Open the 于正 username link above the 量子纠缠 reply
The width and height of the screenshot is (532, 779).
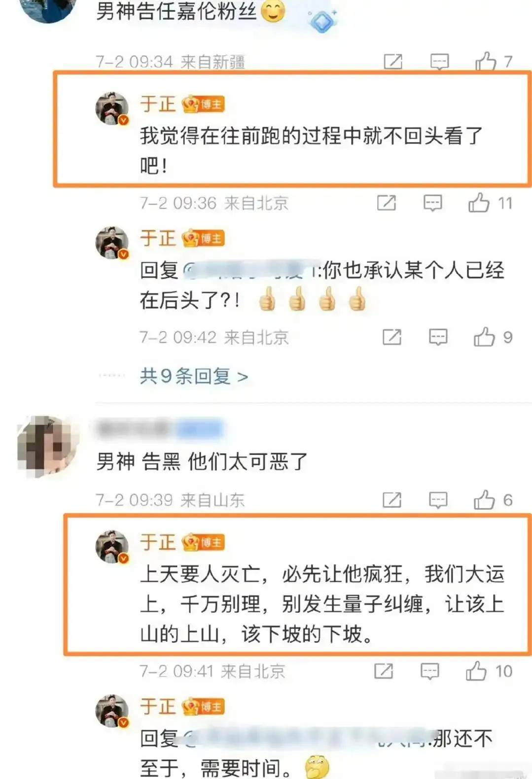point(157,542)
